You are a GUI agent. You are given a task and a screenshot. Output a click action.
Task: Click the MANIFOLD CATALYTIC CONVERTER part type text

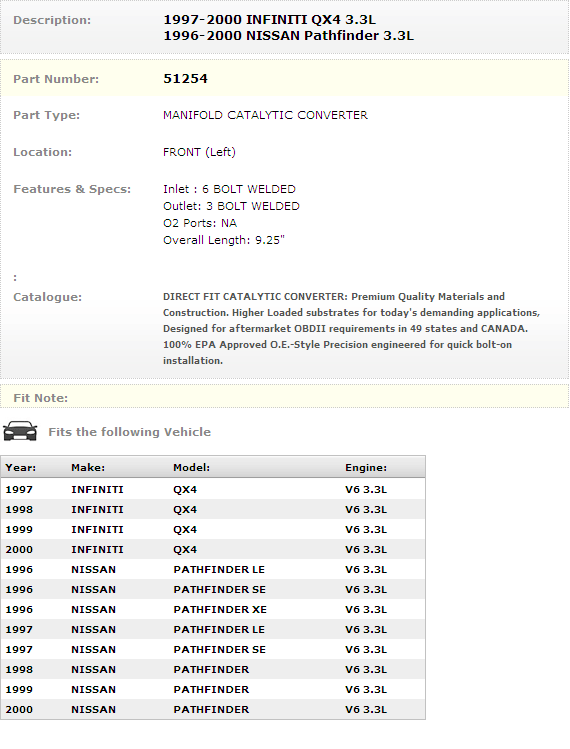pyautogui.click(x=265, y=115)
